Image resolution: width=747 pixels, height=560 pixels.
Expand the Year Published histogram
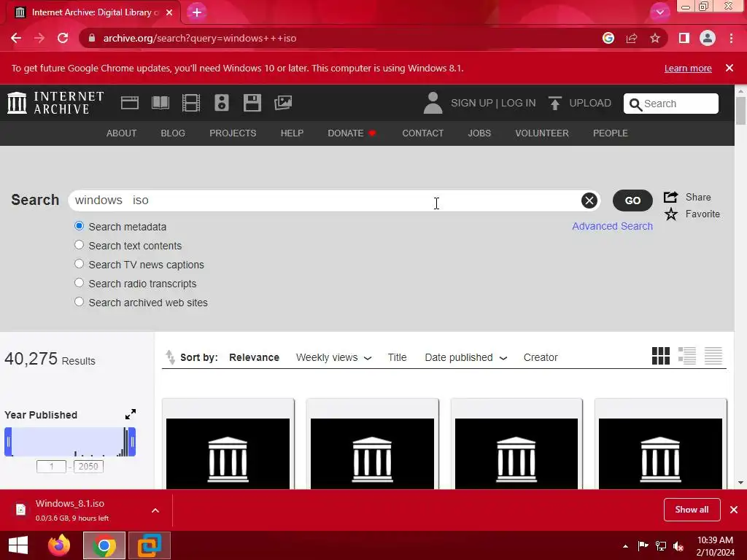[131, 414]
